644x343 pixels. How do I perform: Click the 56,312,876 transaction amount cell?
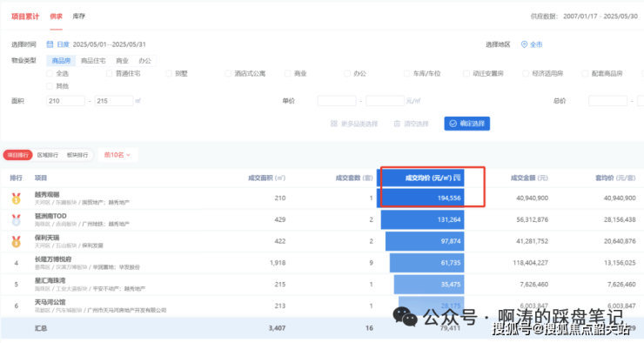tap(532, 219)
